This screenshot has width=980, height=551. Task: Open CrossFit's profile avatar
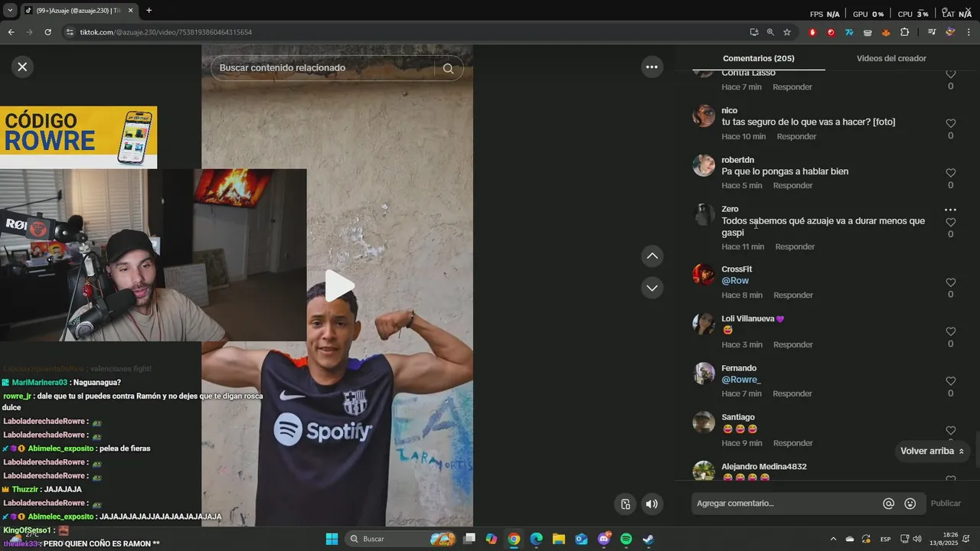704,274
